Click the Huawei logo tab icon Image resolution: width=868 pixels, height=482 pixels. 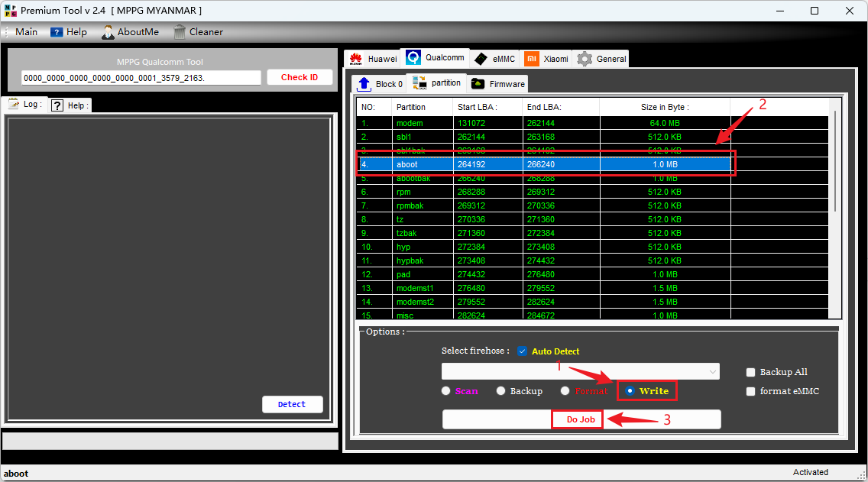(x=355, y=59)
